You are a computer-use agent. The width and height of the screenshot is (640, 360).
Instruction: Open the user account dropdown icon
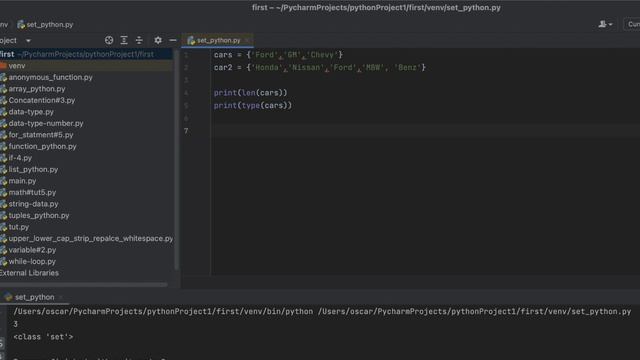[x=605, y=24]
